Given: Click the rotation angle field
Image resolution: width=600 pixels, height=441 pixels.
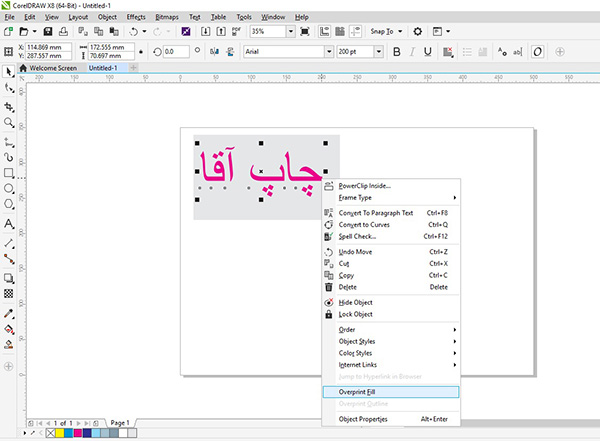Looking at the screenshot, I should click(x=176, y=52).
